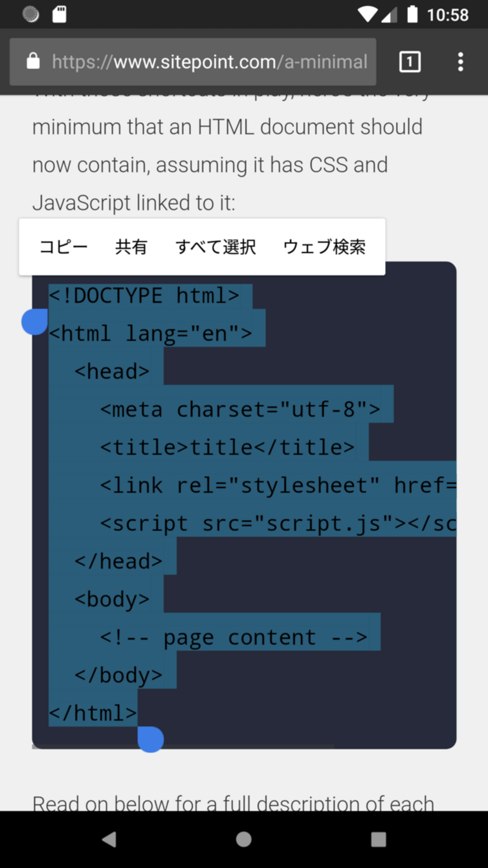This screenshot has width=488, height=868.
Task: Tap the line 'now contain, assuming it has CSS and'
Action: (x=210, y=165)
